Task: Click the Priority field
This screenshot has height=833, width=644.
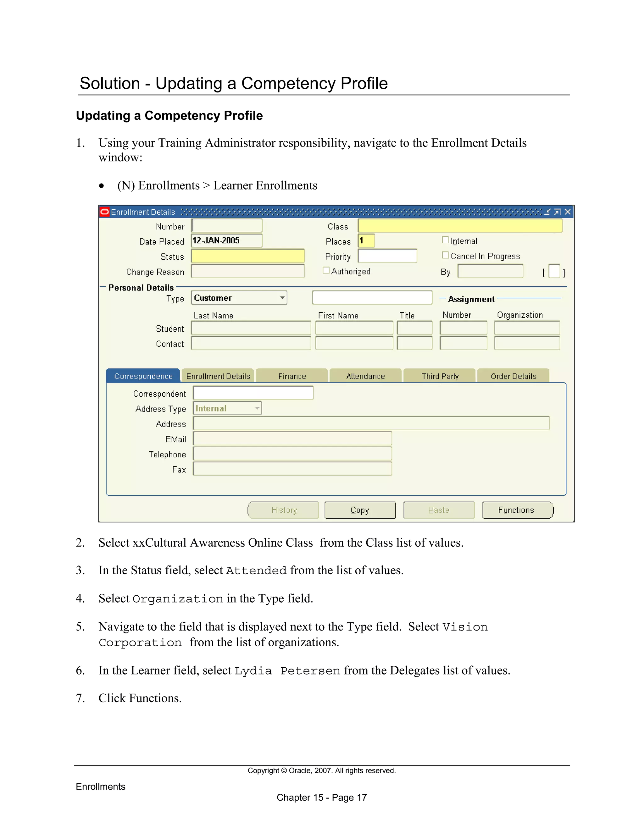Action: coord(387,256)
